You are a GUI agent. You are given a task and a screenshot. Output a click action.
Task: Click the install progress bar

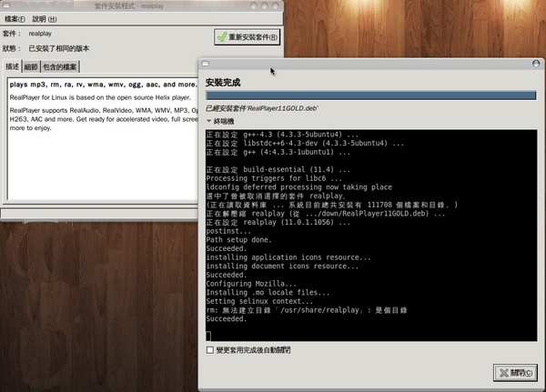pyautogui.click(x=371, y=95)
